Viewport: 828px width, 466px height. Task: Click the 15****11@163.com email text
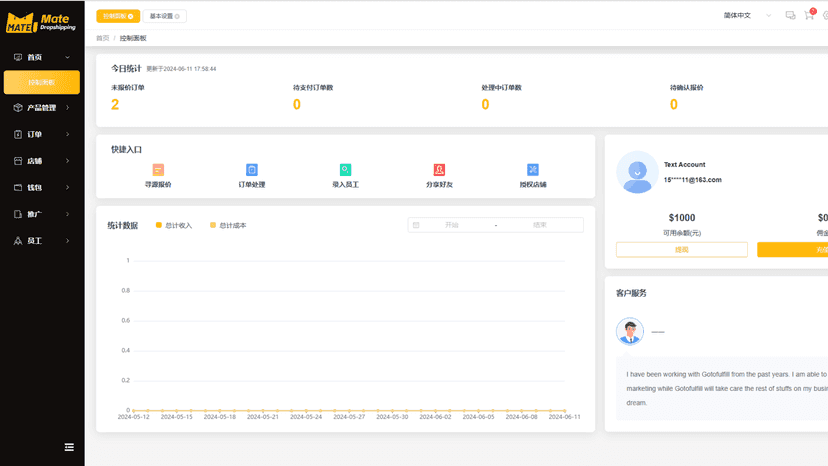coord(692,180)
